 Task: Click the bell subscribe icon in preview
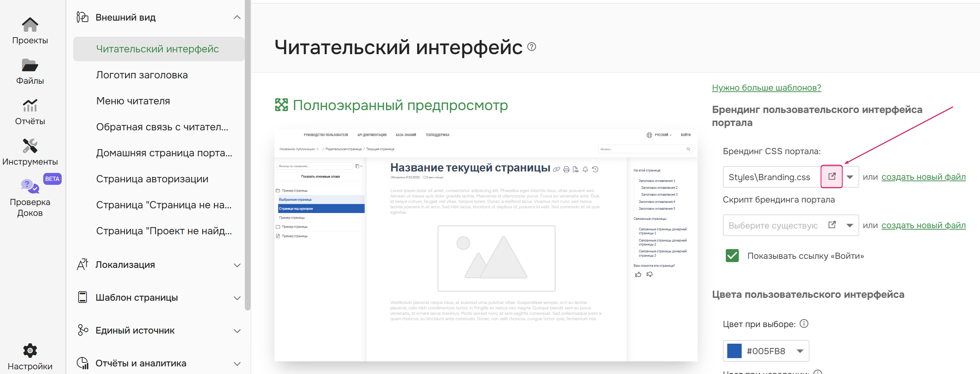[585, 169]
